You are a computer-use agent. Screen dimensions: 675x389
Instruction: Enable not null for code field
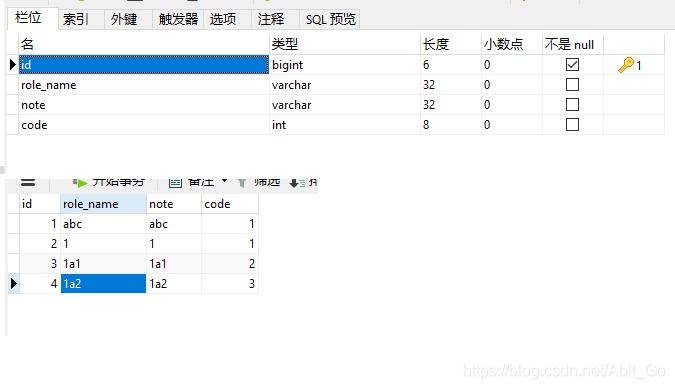pyautogui.click(x=572, y=124)
